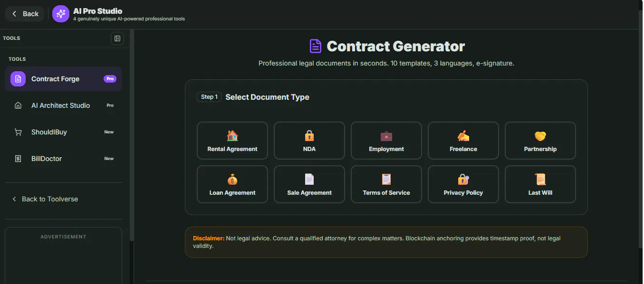644x284 pixels.
Task: Click the AI Pro Studio sparkle logo
Action: (61, 14)
